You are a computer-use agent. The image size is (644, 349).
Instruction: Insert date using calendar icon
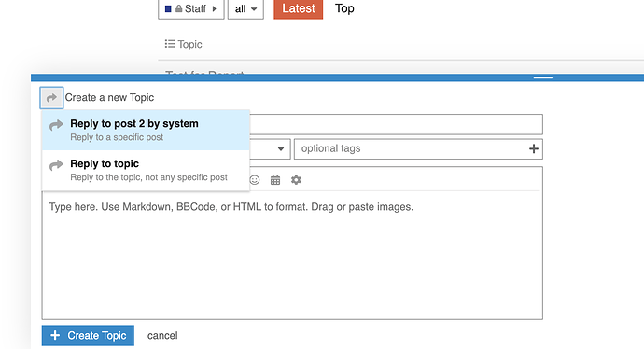275,180
